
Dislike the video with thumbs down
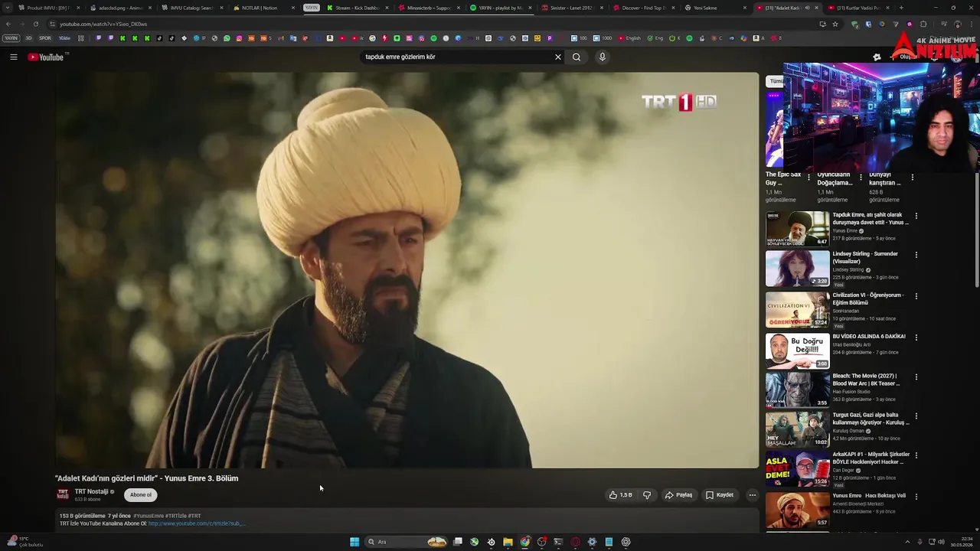point(647,495)
